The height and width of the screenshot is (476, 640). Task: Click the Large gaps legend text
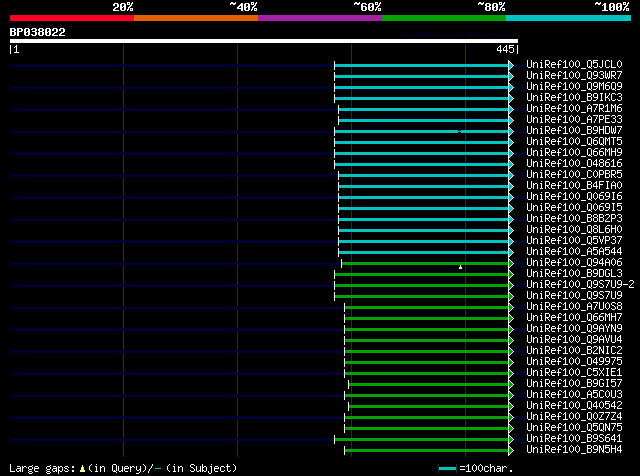(x=123, y=468)
